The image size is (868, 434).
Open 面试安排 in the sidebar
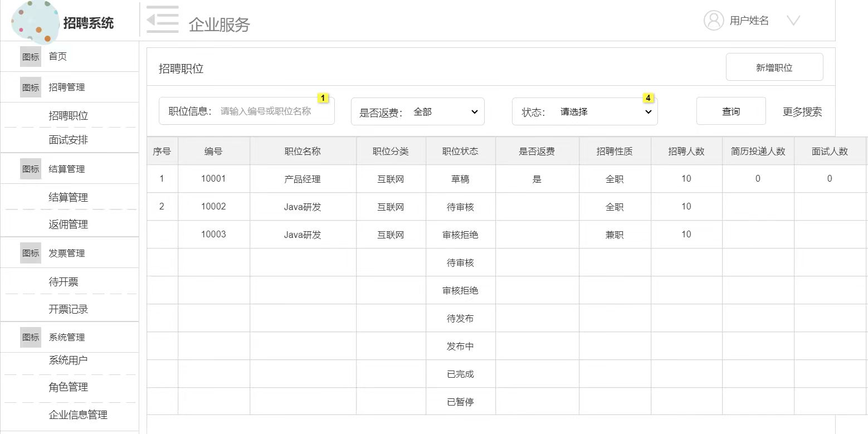pyautogui.click(x=69, y=140)
